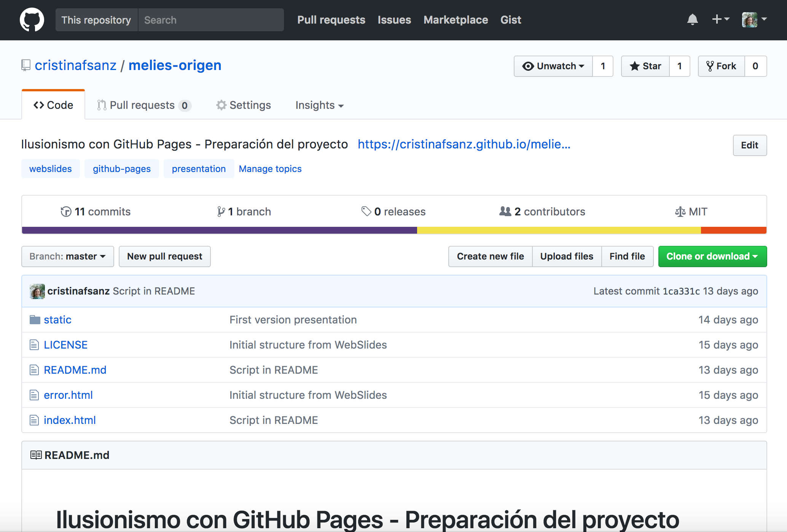Open Gist in the top navigation
This screenshot has height=532, width=787.
511,20
